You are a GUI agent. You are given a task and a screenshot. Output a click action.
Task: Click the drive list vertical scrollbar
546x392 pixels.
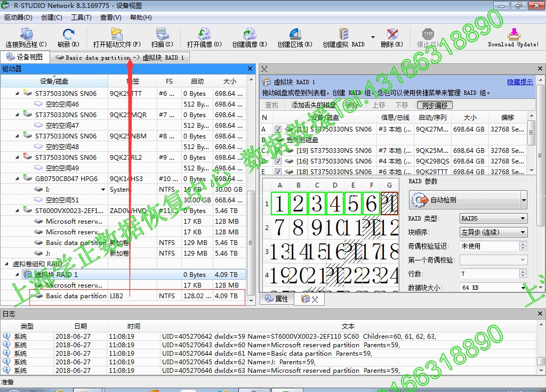[251, 191]
